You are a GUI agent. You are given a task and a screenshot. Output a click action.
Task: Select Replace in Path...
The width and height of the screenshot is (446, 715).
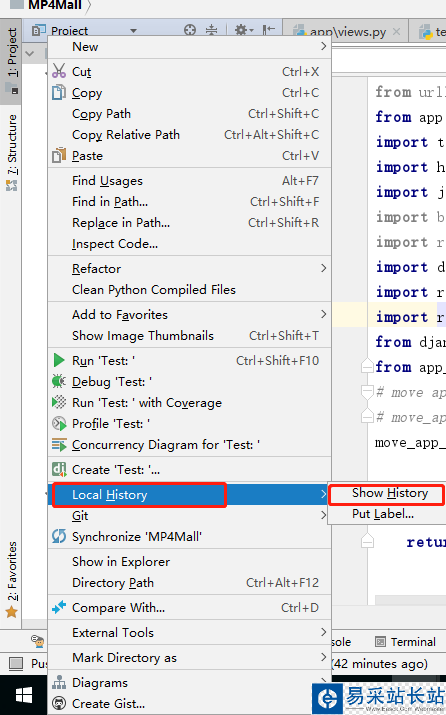pos(189,223)
